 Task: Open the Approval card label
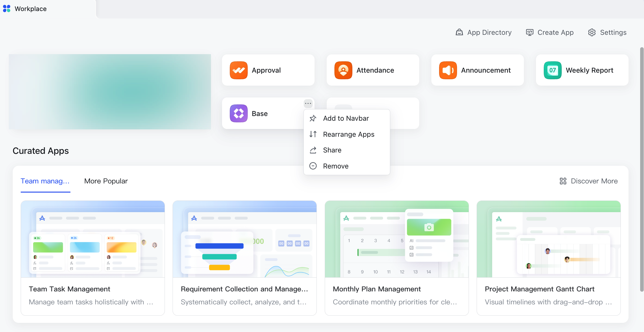click(x=266, y=70)
